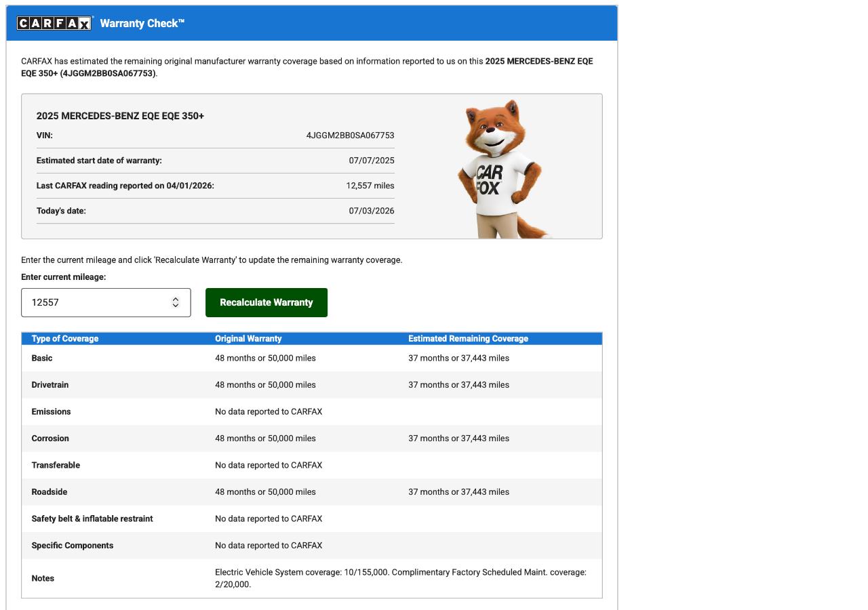Click the Car Fox mascot image
868x610 pixels.
pos(503,169)
